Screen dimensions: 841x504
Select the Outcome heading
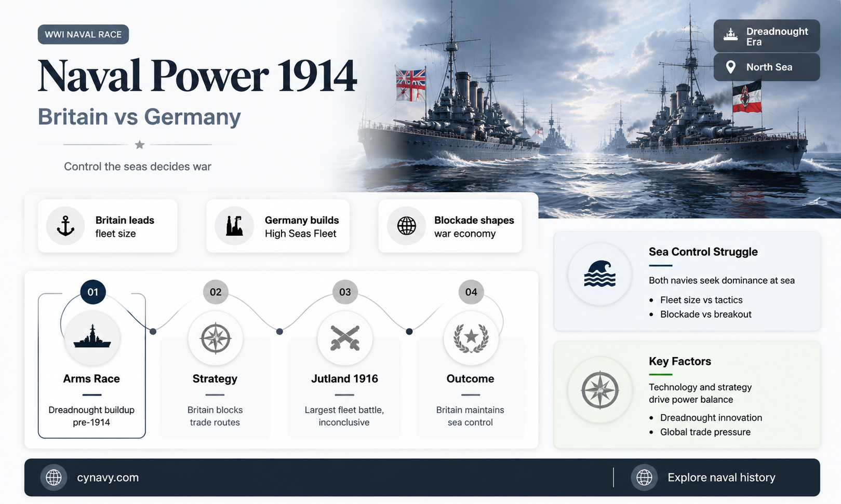coord(470,379)
